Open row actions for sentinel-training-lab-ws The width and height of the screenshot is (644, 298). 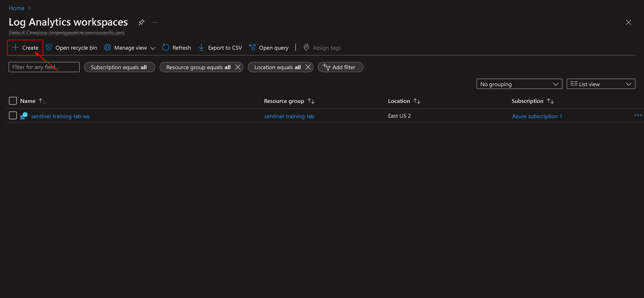[638, 115]
